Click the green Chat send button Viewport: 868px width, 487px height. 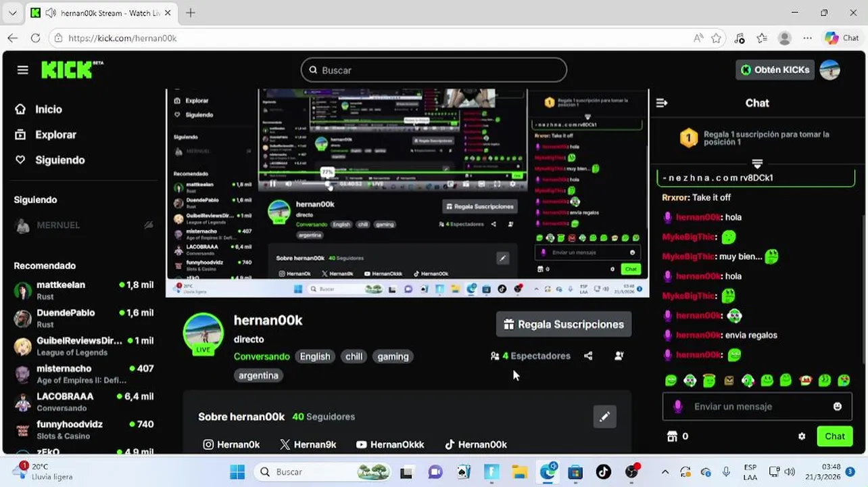pyautogui.click(x=834, y=436)
